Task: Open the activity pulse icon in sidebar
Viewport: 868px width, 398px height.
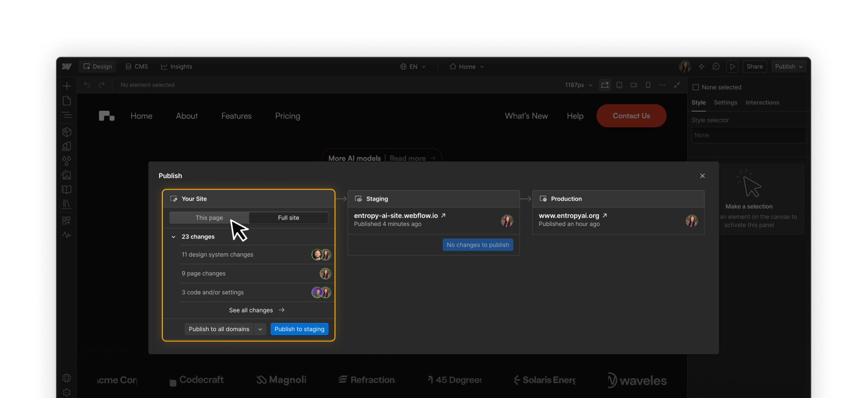Action: point(67,235)
